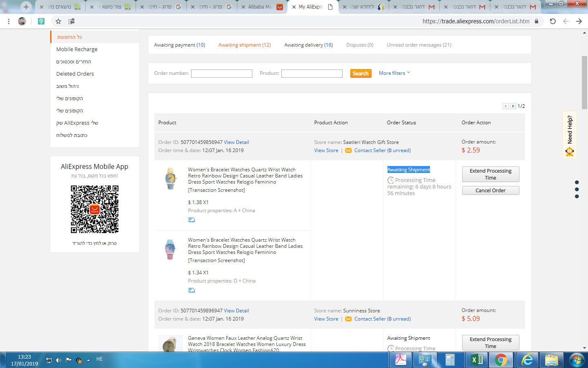588x368 pixels.
Task: Click the shipping truck icon under first watch
Action: coord(192,220)
